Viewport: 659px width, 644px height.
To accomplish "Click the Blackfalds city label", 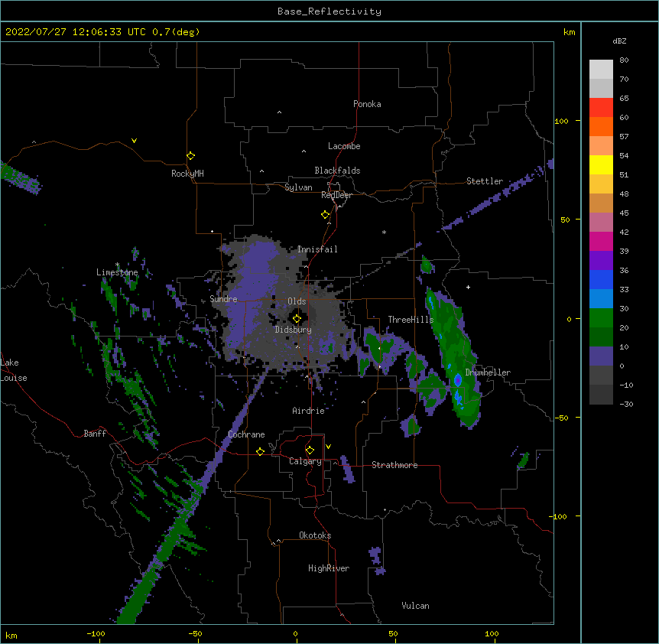I will click(x=337, y=171).
